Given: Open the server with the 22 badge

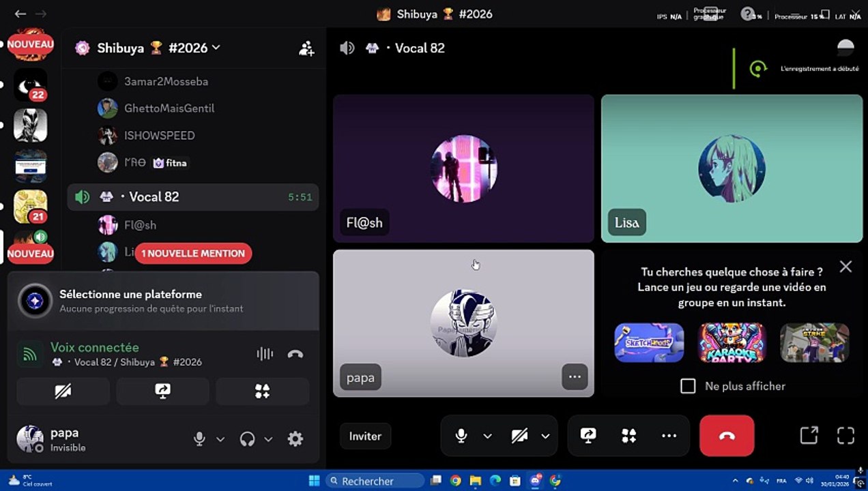Looking at the screenshot, I should (30, 85).
